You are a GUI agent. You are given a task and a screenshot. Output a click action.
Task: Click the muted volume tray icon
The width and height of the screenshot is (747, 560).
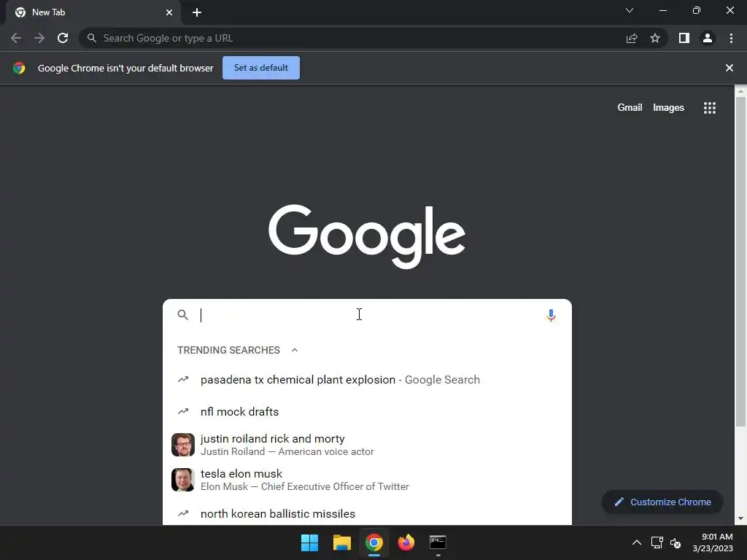(675, 542)
